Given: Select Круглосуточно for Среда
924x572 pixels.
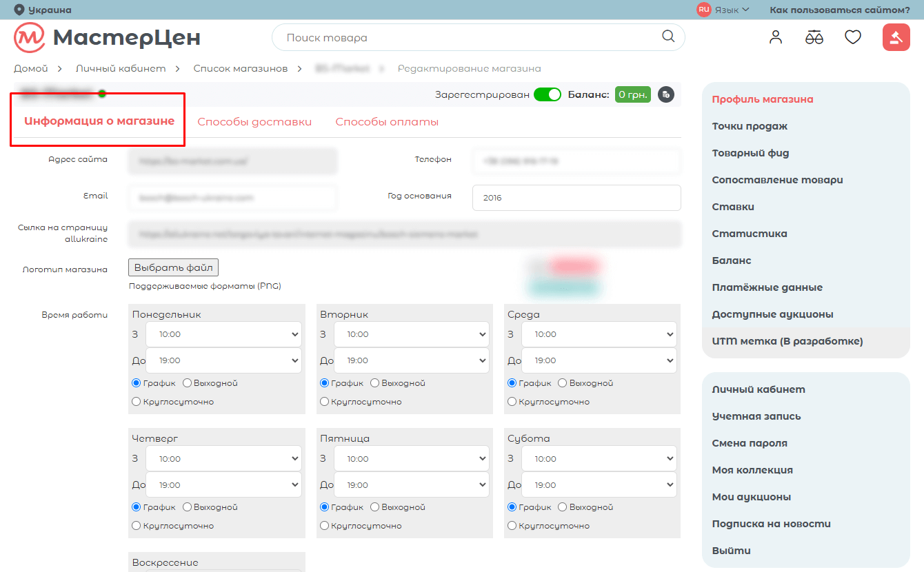Looking at the screenshot, I should pyautogui.click(x=512, y=402).
